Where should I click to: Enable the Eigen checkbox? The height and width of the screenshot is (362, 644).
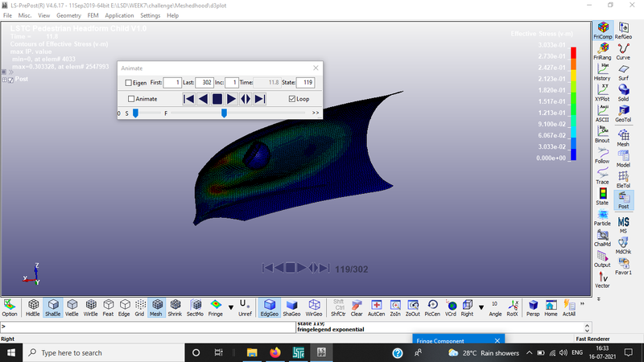point(129,83)
